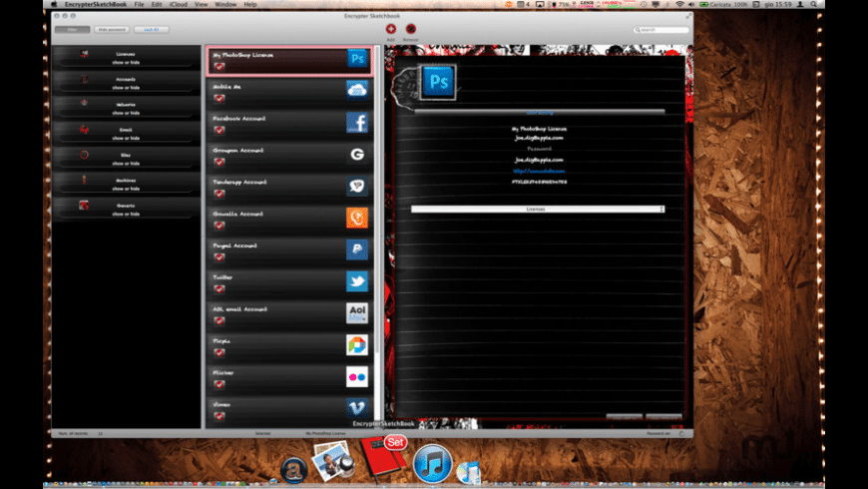Click the Paypal P icon

[x=357, y=249]
